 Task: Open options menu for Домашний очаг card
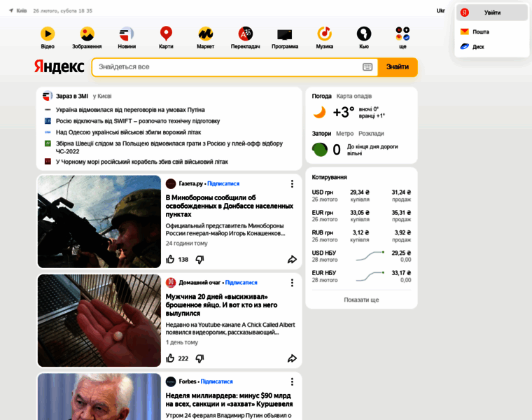[x=292, y=283]
